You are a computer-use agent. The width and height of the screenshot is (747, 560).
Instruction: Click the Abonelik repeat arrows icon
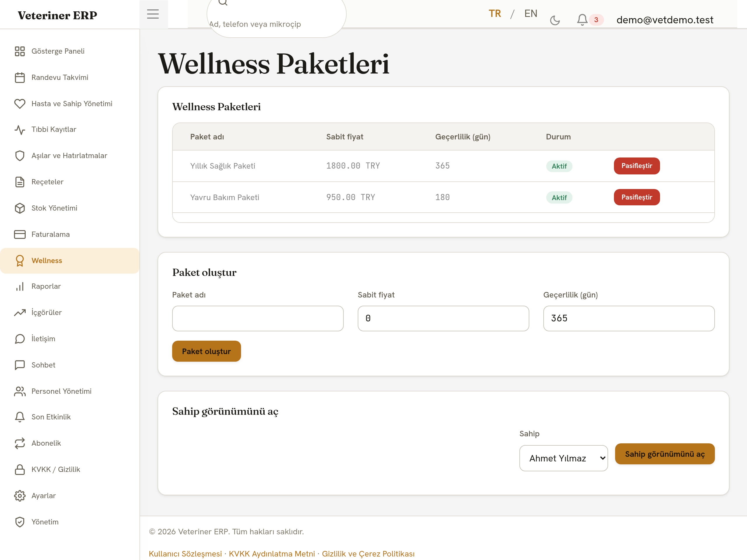point(20,443)
